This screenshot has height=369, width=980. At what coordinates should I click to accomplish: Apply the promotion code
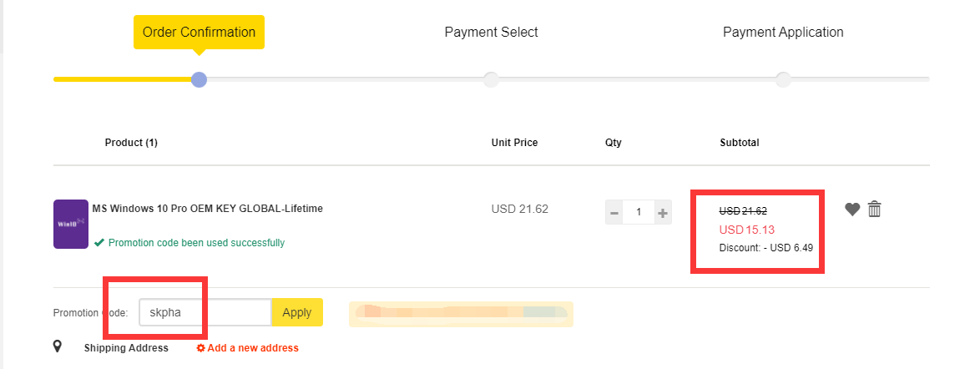tap(297, 312)
